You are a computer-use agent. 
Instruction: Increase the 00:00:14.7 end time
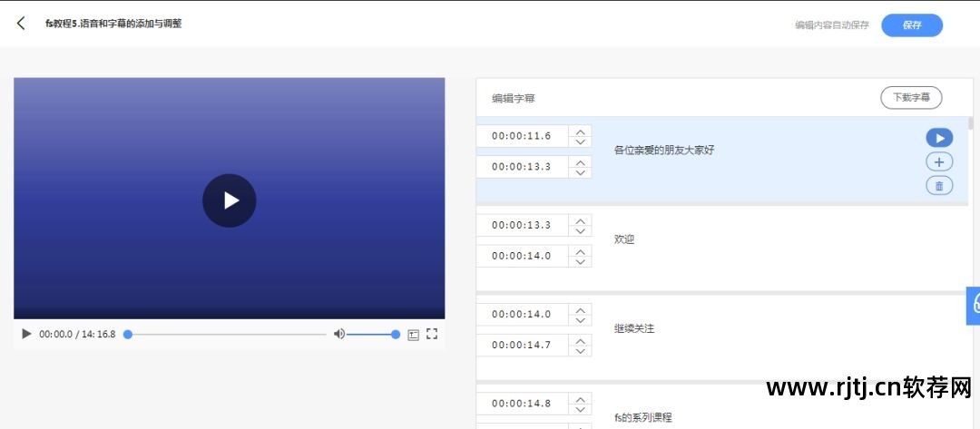581,340
